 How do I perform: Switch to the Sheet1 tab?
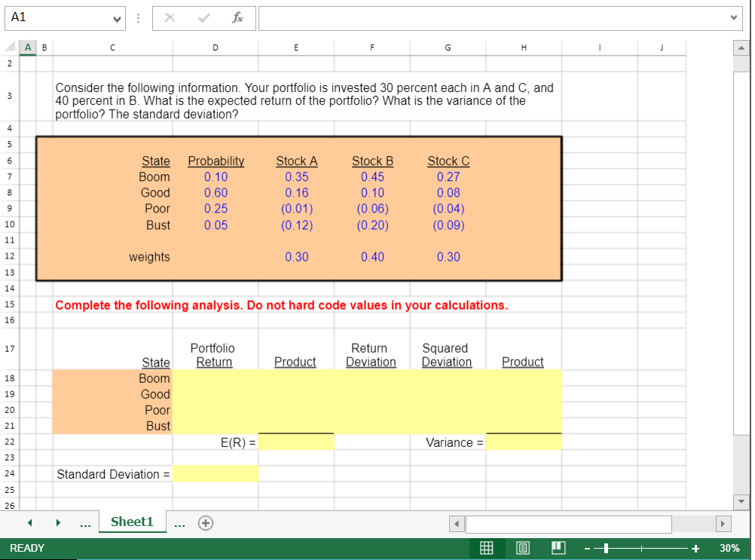point(132,522)
